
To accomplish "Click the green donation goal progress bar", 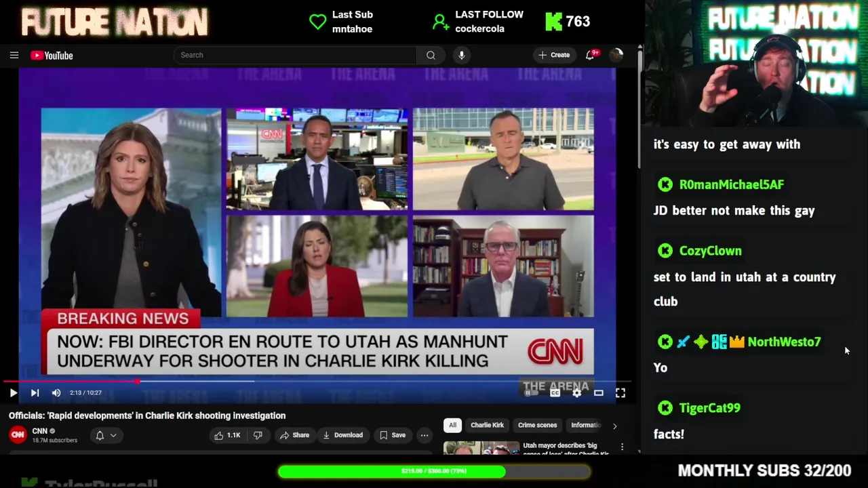I will (434, 471).
